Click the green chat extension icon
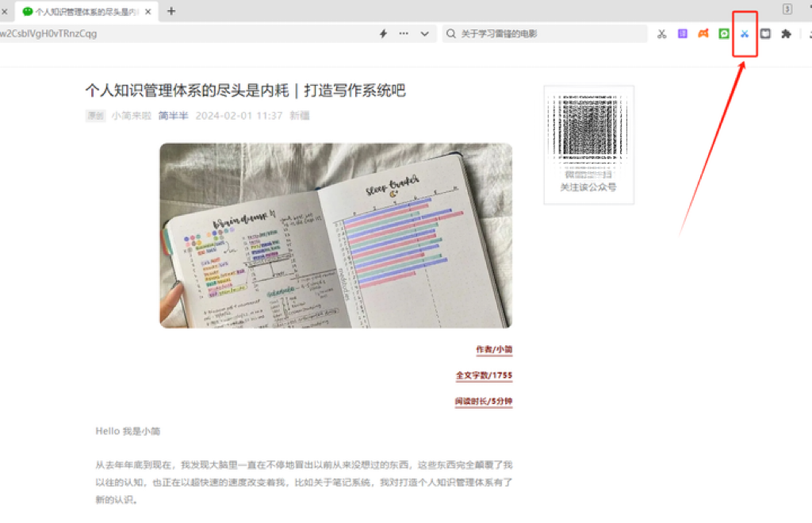 (x=724, y=33)
